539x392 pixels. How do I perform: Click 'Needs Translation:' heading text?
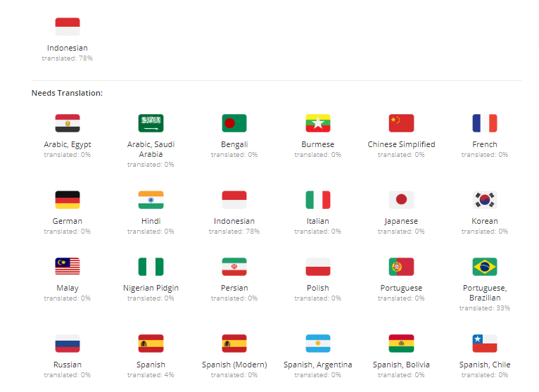[x=67, y=93]
